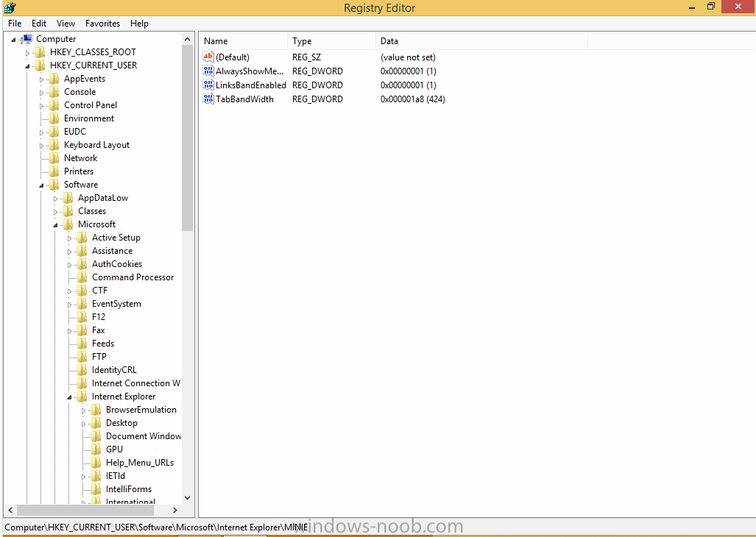Image resolution: width=756 pixels, height=537 pixels.
Task: Select the AuthCookies key
Action: (x=117, y=264)
